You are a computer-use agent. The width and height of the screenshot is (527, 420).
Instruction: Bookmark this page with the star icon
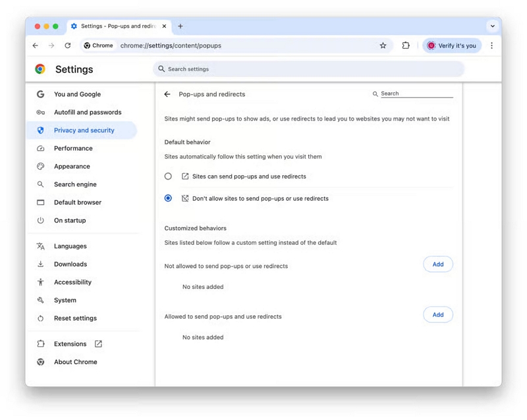pyautogui.click(x=383, y=45)
